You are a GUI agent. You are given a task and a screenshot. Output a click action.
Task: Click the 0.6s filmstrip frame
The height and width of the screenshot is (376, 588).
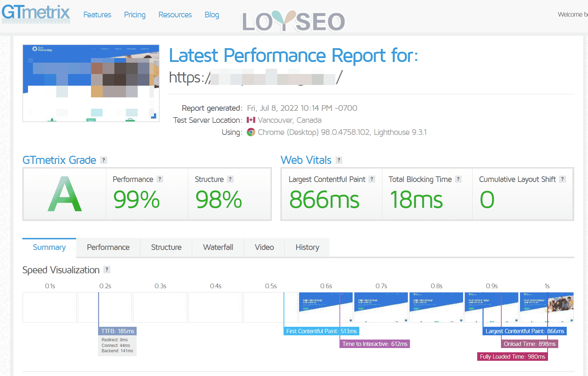pyautogui.click(x=326, y=307)
